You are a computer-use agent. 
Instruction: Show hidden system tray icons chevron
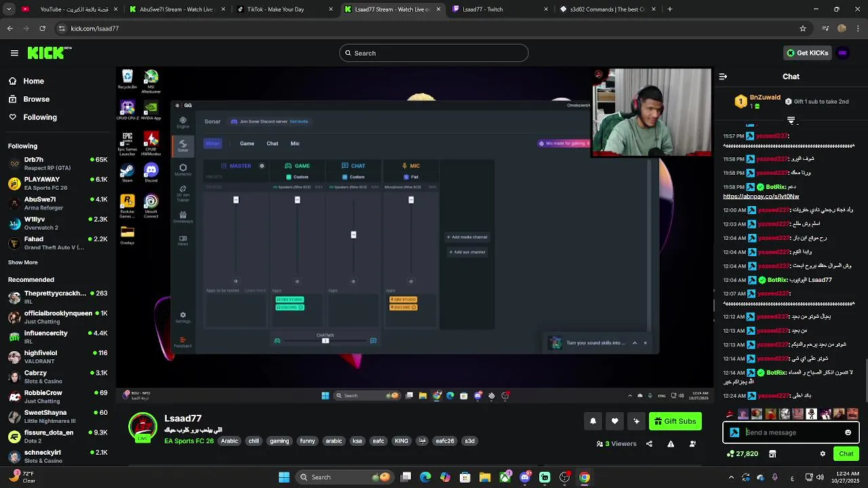[x=731, y=477]
